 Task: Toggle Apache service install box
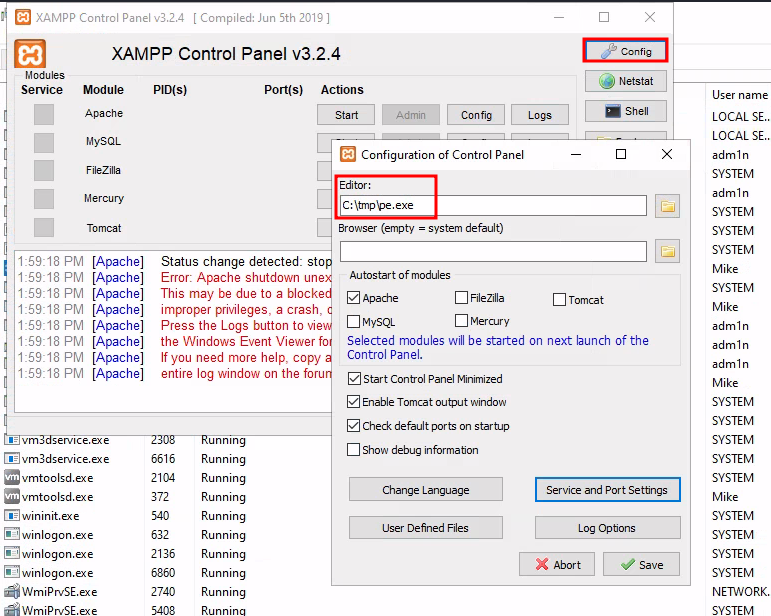[x=44, y=114]
